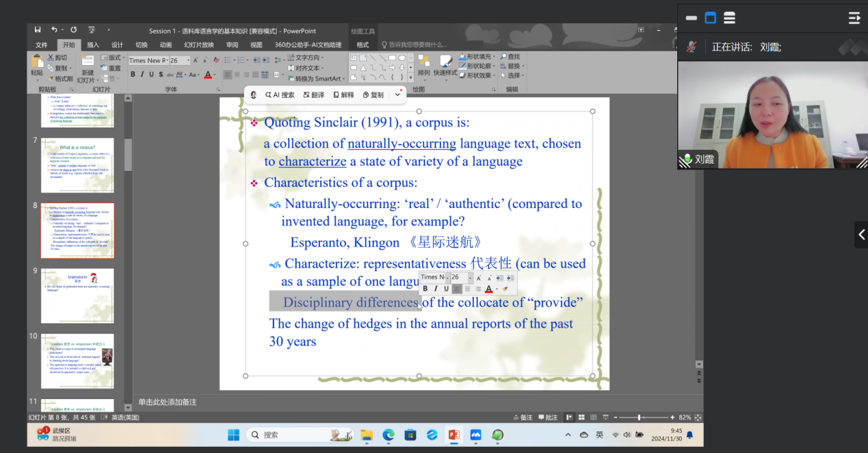Click AI搜索 in popup toolbar
Screen dimensions: 868x453
280,95
